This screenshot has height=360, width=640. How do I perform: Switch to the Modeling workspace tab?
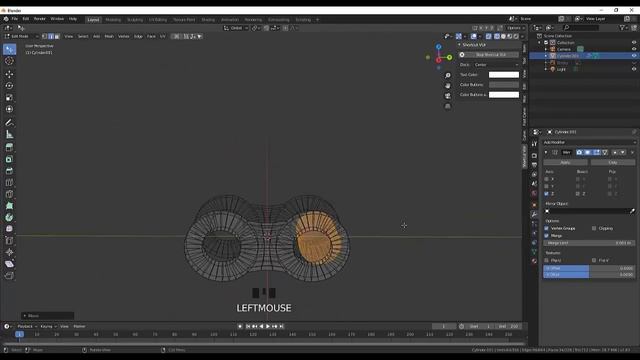[113, 20]
